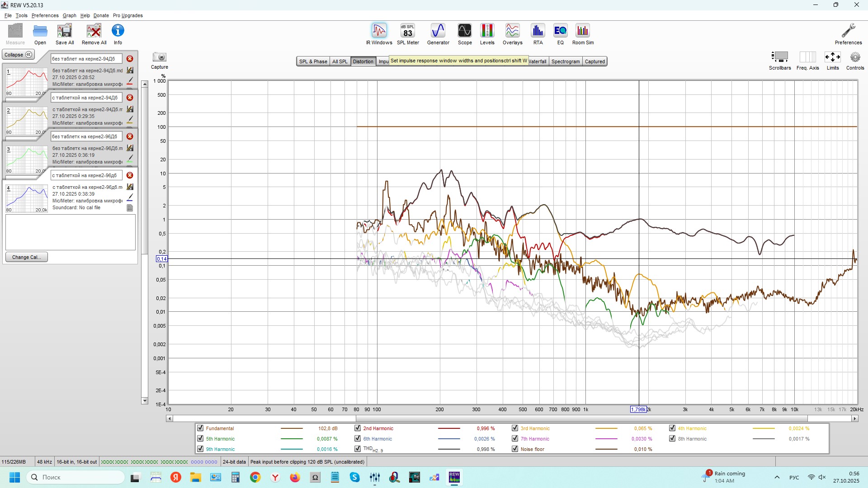Click scroll-down arrow of measurement list

point(144,401)
